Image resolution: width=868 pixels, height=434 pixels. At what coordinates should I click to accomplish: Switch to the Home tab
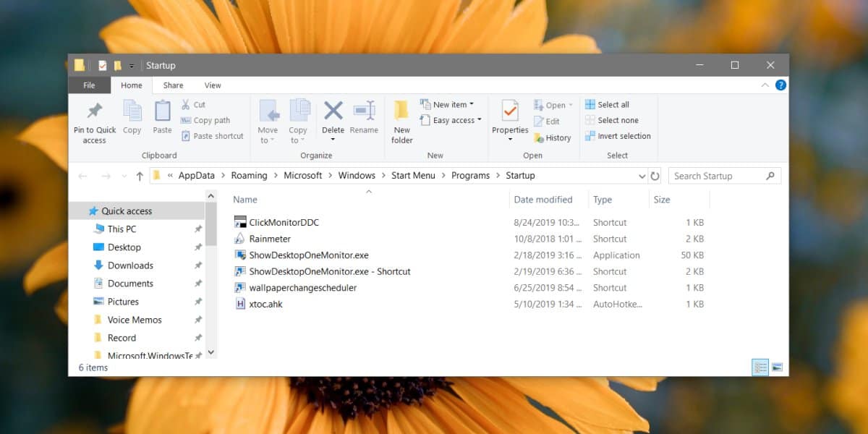pos(132,85)
